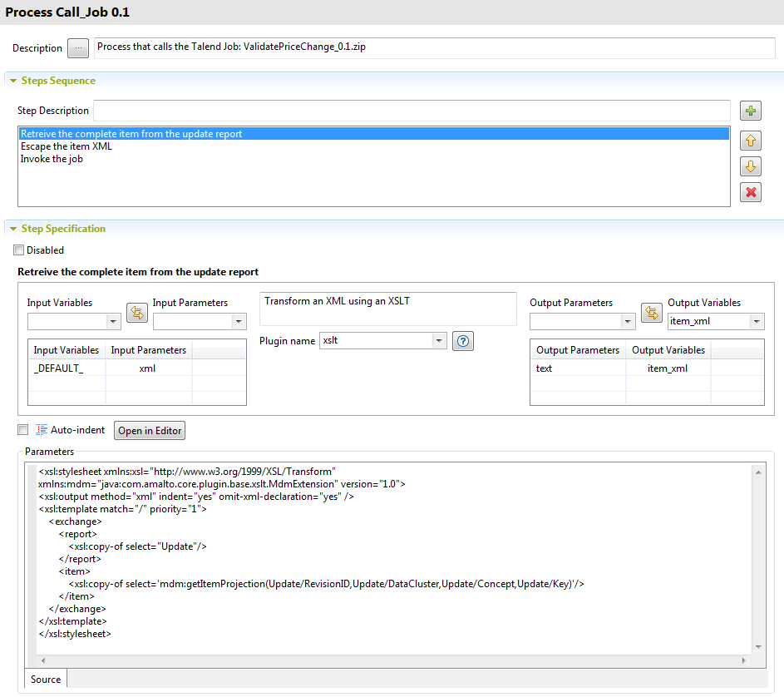Viewport: 784px width, 697px height.
Task: Click the link output parameters to variables icon
Action: click(652, 313)
